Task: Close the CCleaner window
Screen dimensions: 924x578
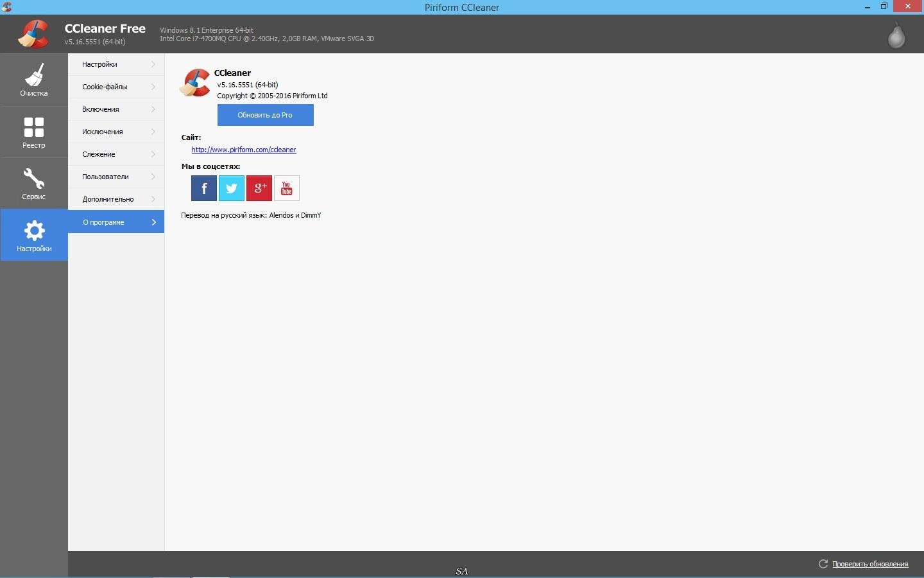Action: coord(909,6)
